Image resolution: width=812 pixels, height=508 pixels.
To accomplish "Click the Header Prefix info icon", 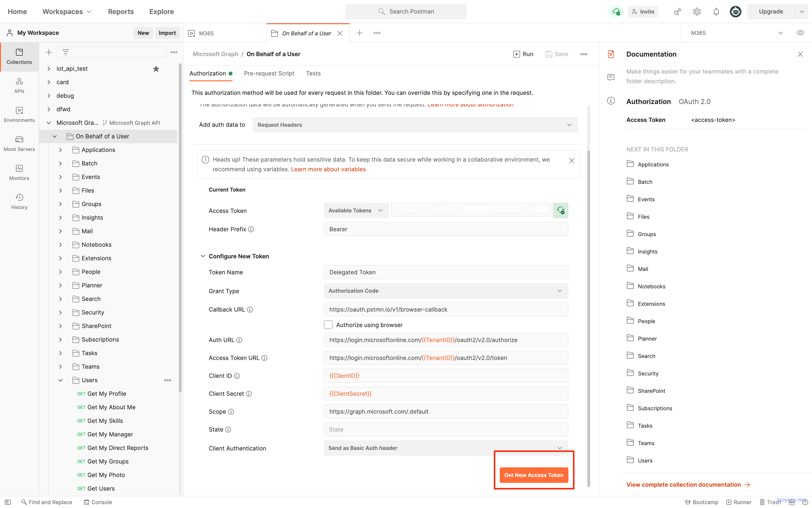I will click(251, 229).
